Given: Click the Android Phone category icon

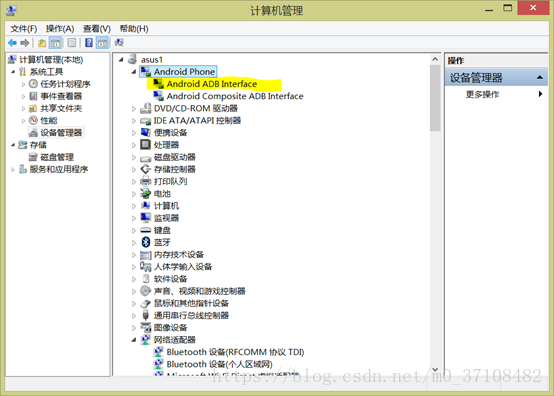Looking at the screenshot, I should (146, 72).
